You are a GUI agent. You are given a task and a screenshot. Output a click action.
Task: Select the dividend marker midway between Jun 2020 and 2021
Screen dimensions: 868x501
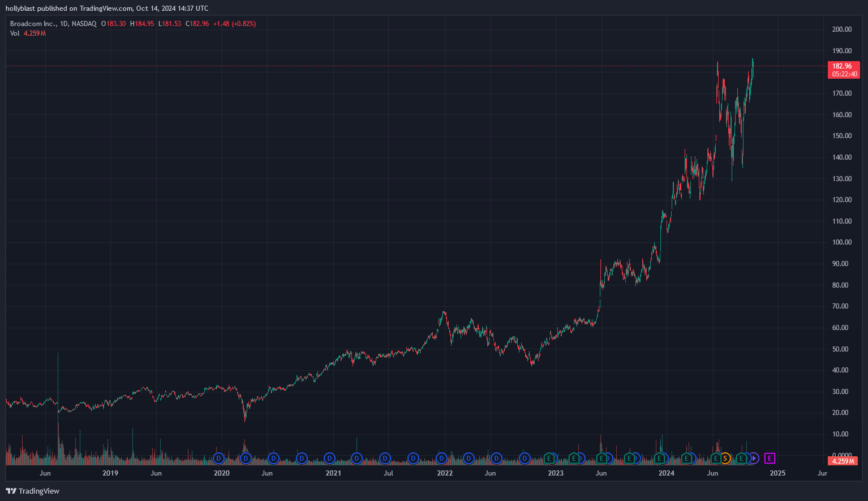pyautogui.click(x=302, y=458)
